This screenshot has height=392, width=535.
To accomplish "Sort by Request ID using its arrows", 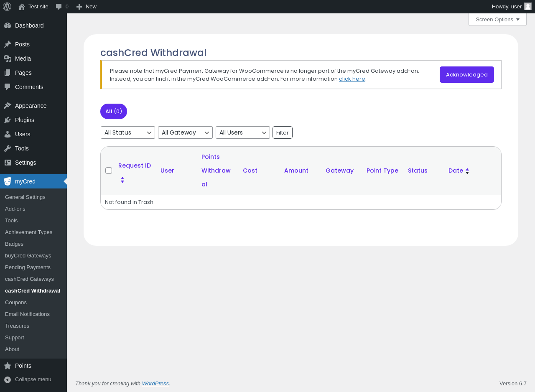I will 122,180.
